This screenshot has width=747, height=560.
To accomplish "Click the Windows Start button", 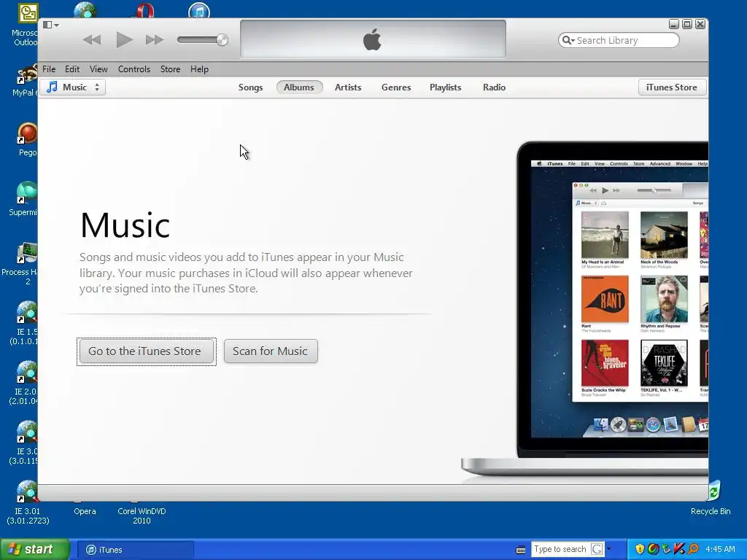I will point(34,550).
